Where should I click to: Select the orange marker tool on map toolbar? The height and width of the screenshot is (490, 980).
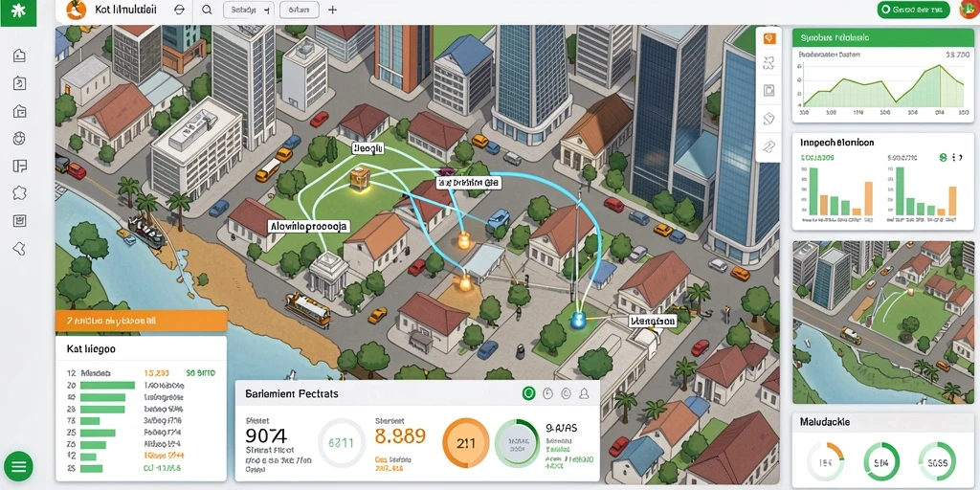tap(769, 38)
